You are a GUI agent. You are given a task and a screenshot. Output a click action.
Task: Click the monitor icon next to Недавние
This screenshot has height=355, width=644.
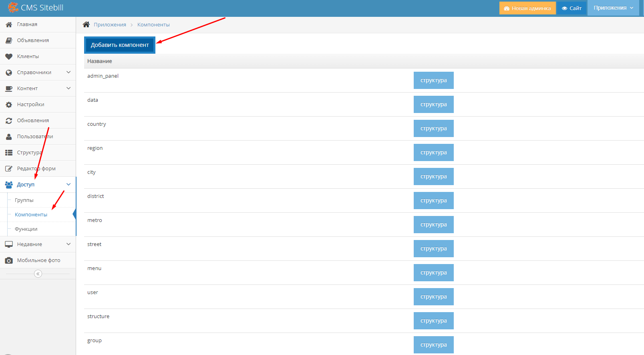pyautogui.click(x=9, y=244)
